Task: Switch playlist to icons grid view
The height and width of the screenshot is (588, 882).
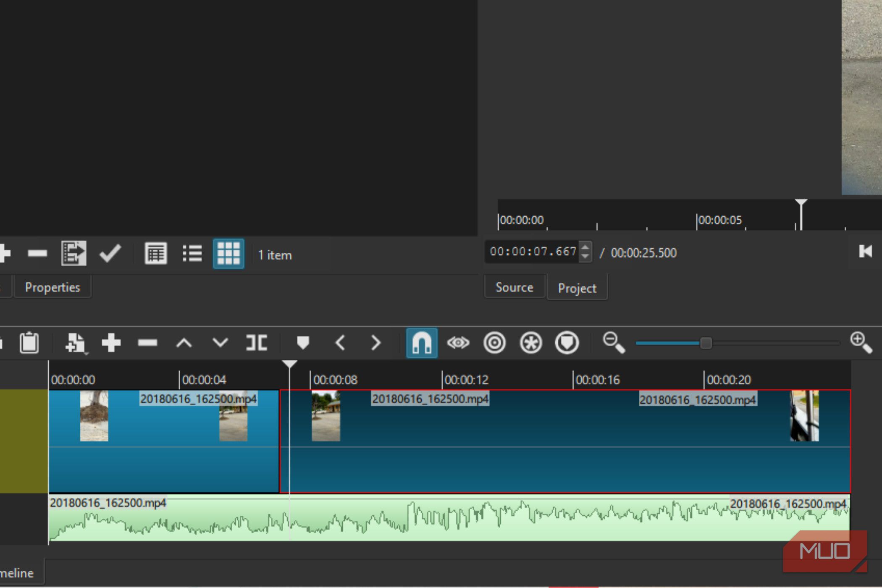Action: [x=228, y=253]
